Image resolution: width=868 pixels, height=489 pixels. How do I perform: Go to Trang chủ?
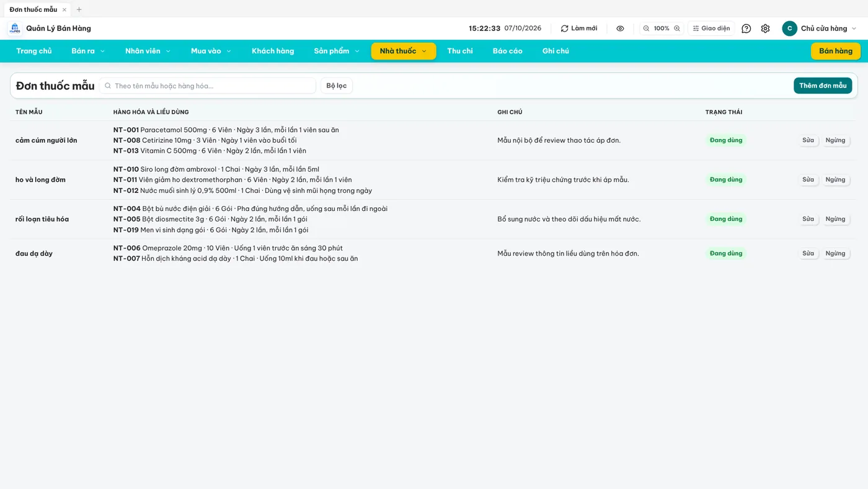pyautogui.click(x=34, y=51)
